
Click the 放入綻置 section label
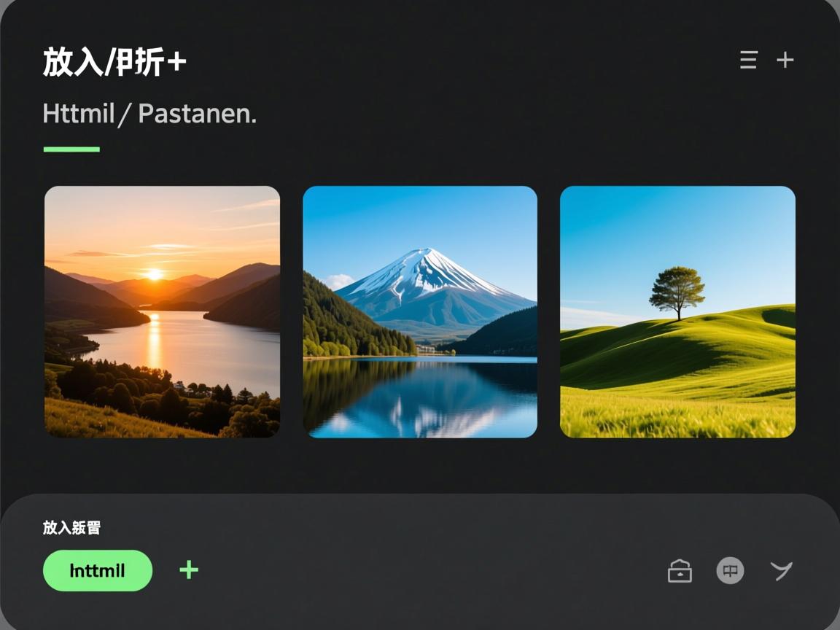click(x=71, y=528)
